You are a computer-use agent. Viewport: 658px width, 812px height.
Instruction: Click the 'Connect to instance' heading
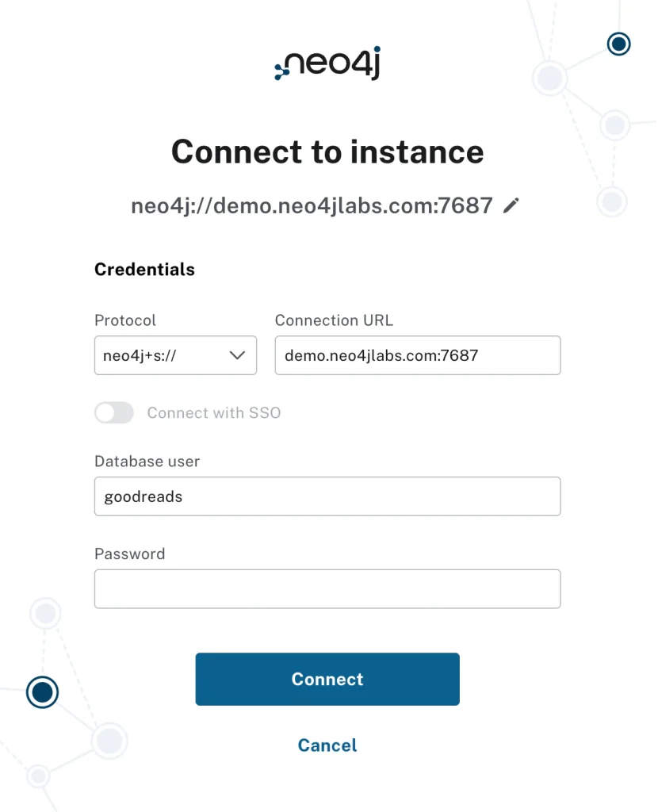(x=327, y=151)
